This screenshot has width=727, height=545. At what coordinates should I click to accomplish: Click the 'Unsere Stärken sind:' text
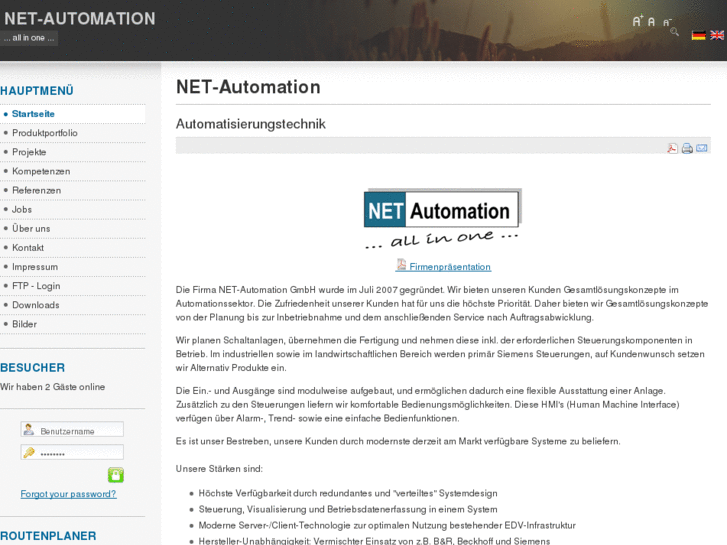(219, 469)
